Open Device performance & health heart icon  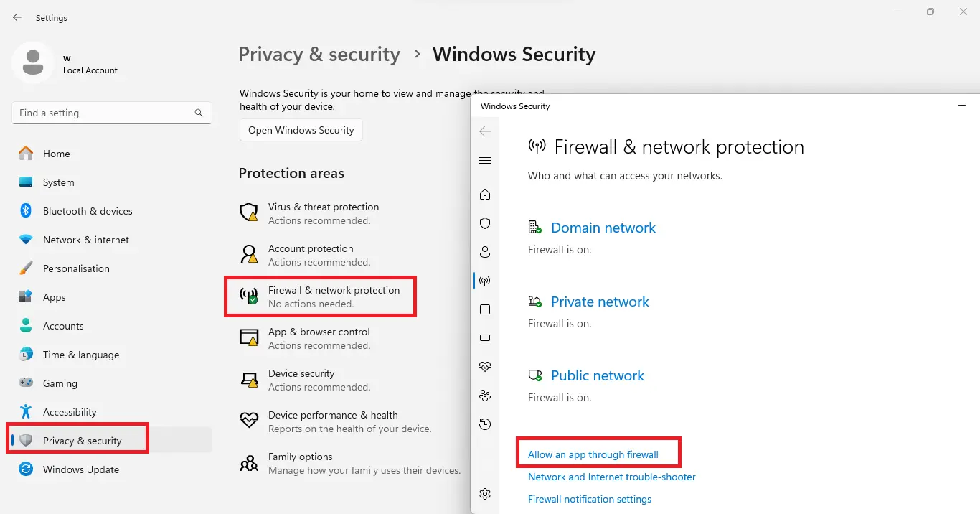click(x=485, y=367)
